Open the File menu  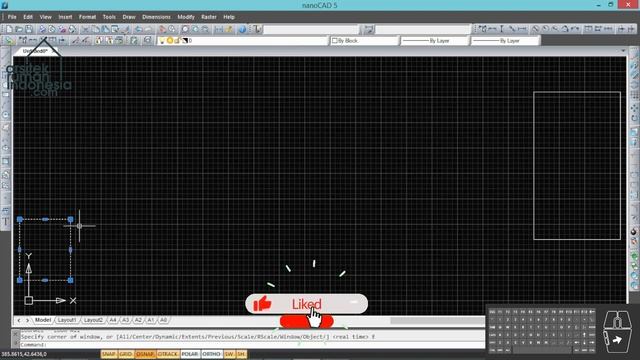pyautogui.click(x=12, y=17)
